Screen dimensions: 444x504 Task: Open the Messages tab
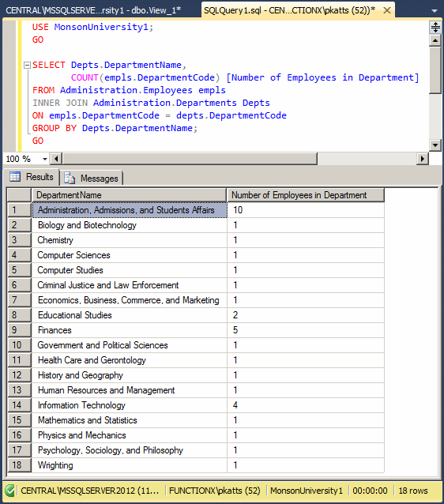click(92, 178)
